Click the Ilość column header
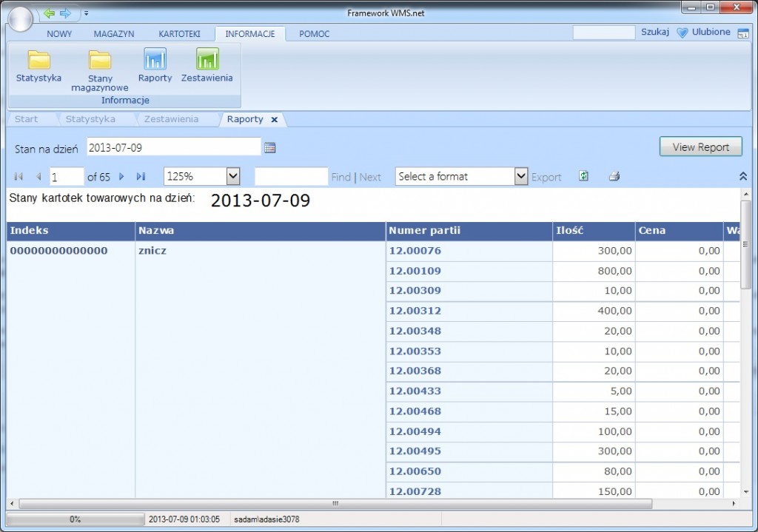 point(594,231)
